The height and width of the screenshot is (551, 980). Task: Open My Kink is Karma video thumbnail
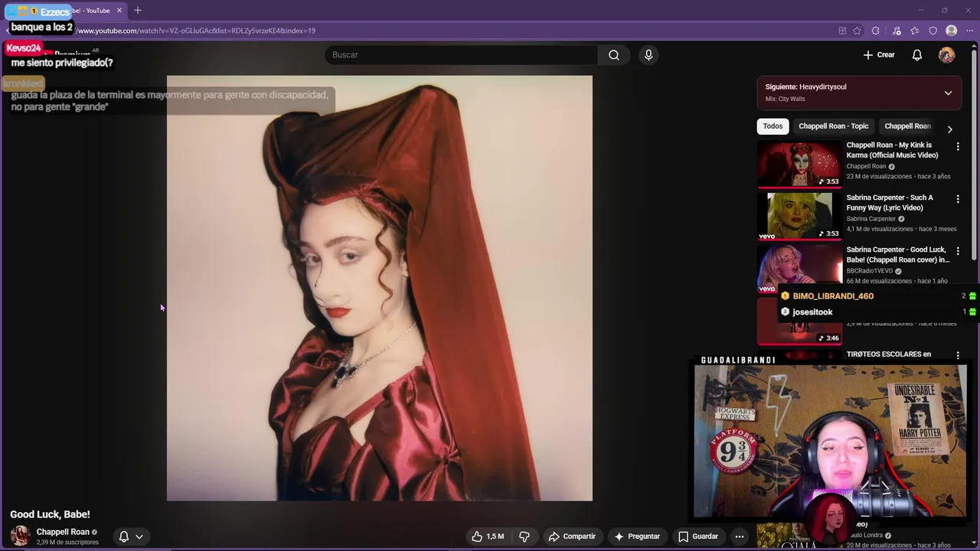point(799,164)
